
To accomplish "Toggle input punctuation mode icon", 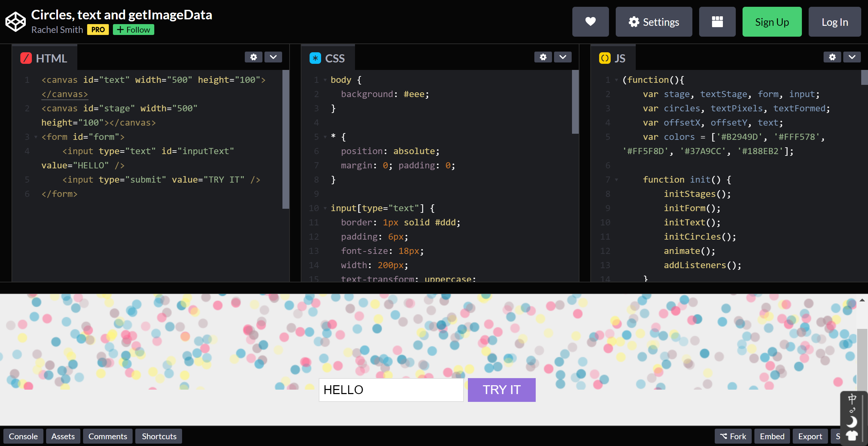I will pyautogui.click(x=852, y=410).
